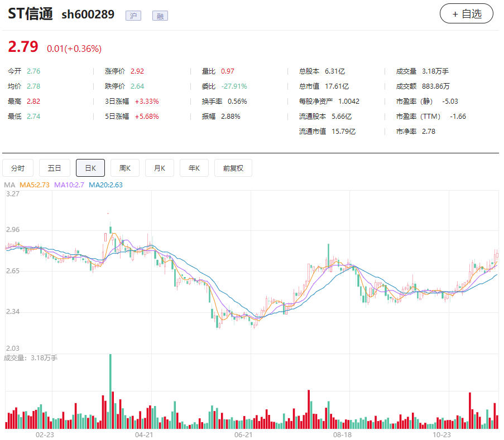The height and width of the screenshot is (440, 504).
Task: Click the MA10 indicator legend label
Action: tap(69, 185)
